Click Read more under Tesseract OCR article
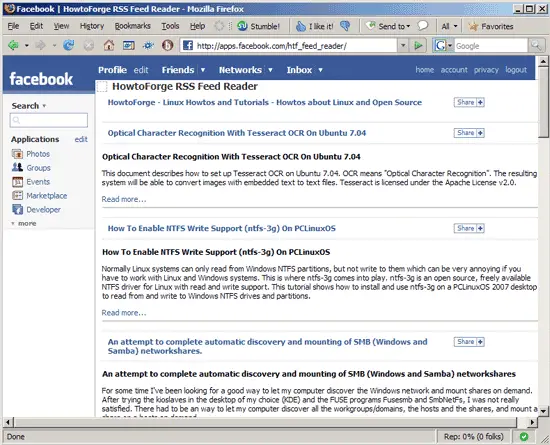This screenshot has width=550, height=445. 124,199
